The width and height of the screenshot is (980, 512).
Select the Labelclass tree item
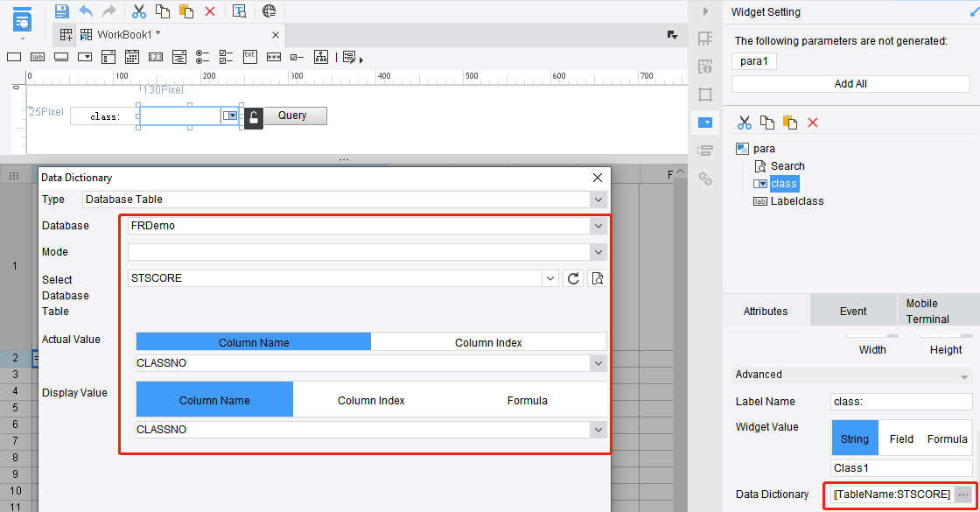[797, 200]
